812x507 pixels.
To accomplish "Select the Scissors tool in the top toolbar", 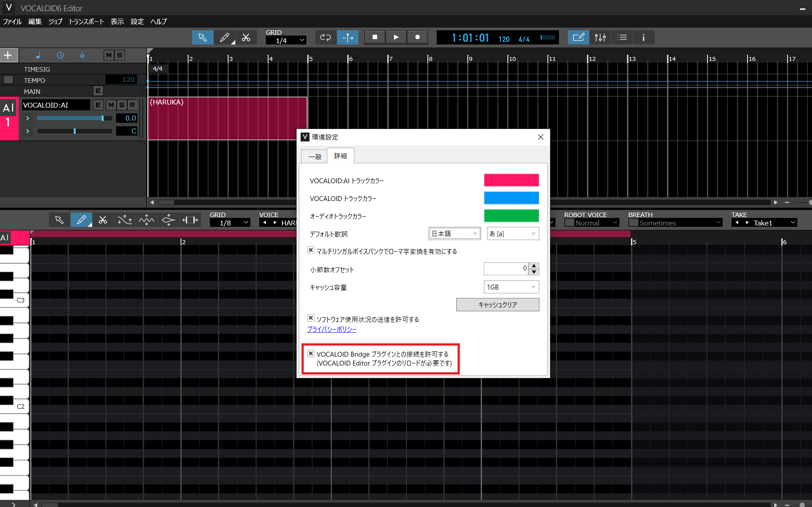I will pyautogui.click(x=246, y=37).
